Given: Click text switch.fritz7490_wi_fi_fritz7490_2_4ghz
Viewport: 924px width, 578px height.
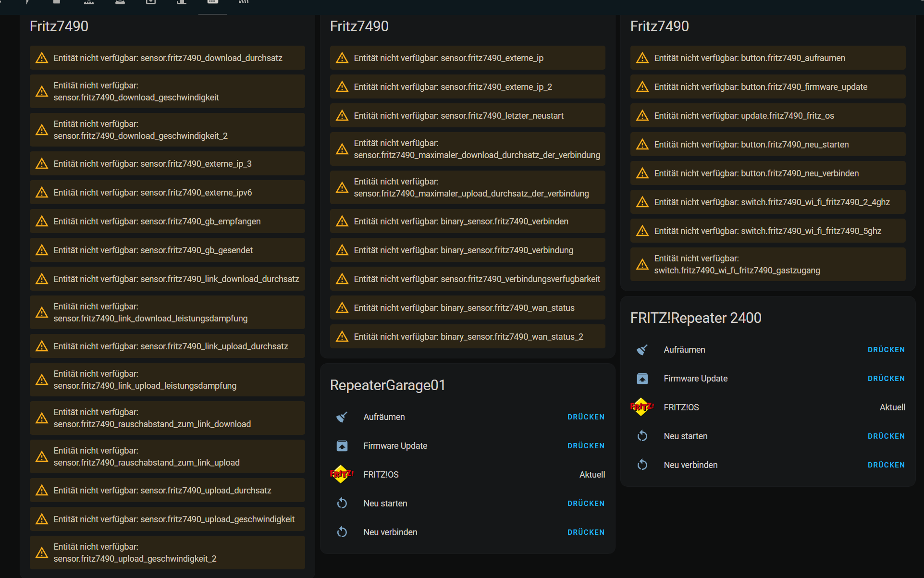Looking at the screenshot, I should [x=815, y=202].
